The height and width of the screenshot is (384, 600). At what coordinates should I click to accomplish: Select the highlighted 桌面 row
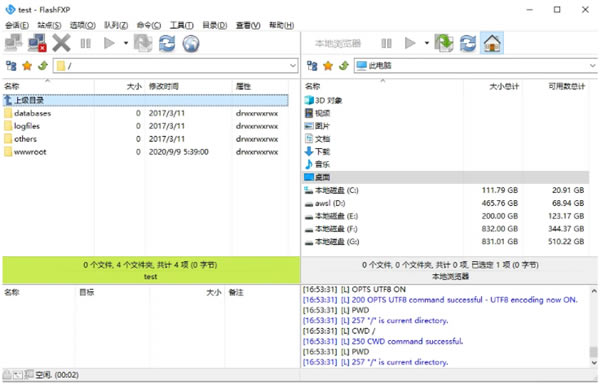[x=446, y=177]
